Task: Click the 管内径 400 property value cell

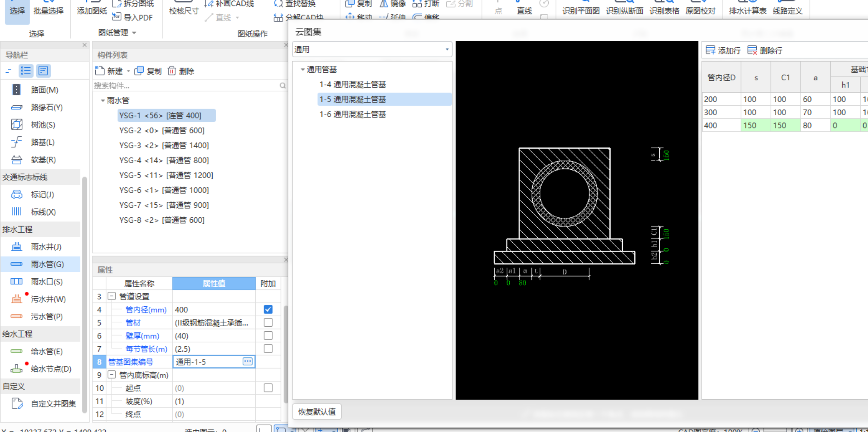Action: [x=214, y=309]
